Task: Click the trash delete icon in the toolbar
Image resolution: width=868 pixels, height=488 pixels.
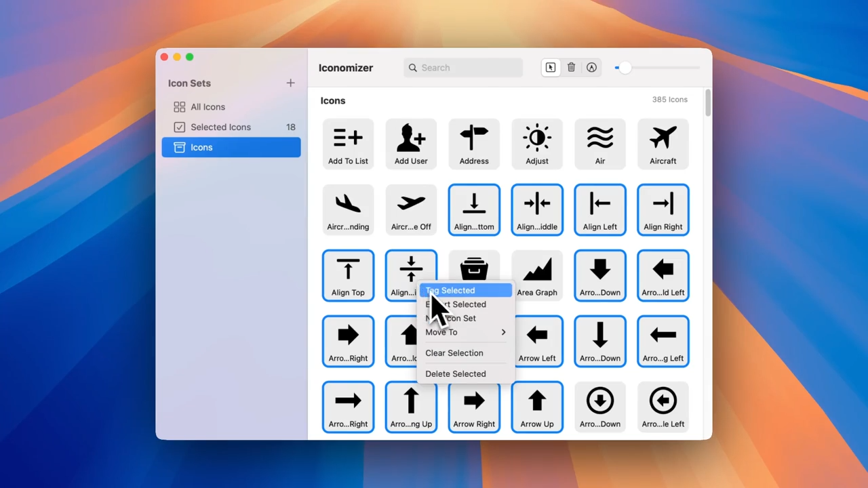Action: pos(571,67)
